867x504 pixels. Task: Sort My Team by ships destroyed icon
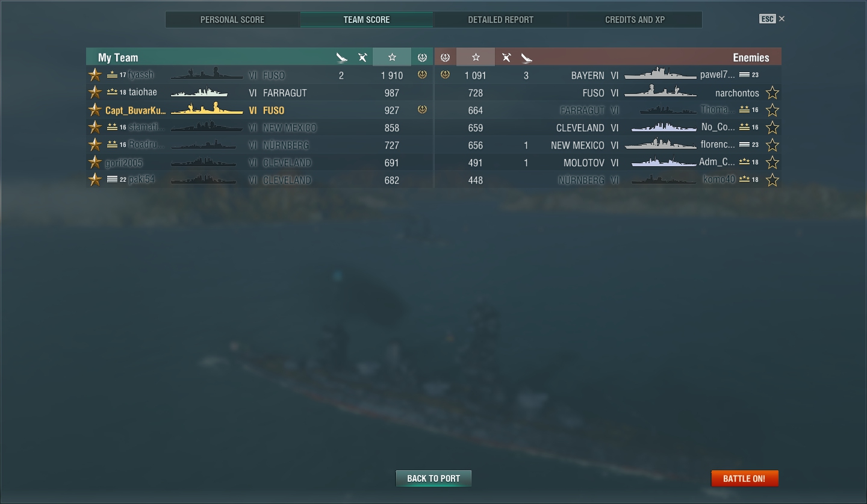tap(341, 58)
